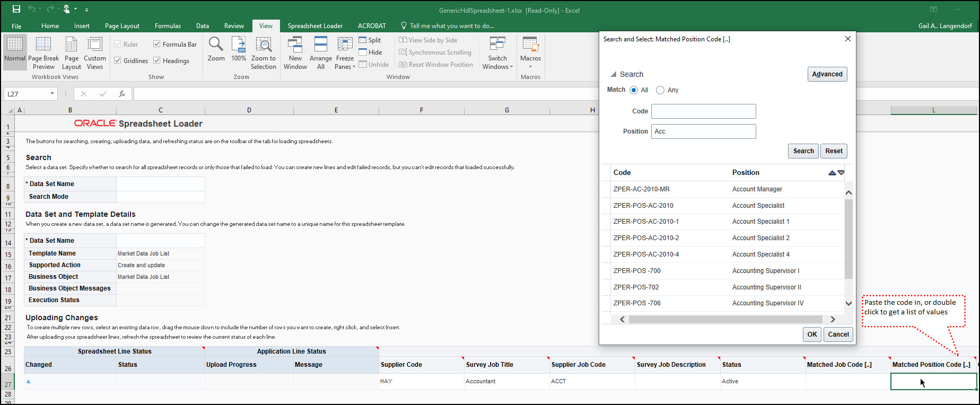Select the Custom Views icon

tap(95, 46)
